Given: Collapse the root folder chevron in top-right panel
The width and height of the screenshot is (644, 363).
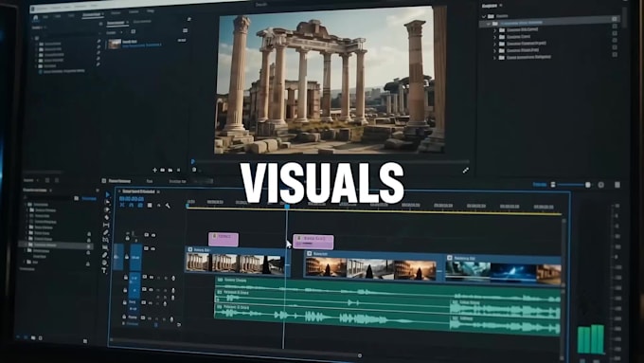Looking at the screenshot, I should 484,16.
